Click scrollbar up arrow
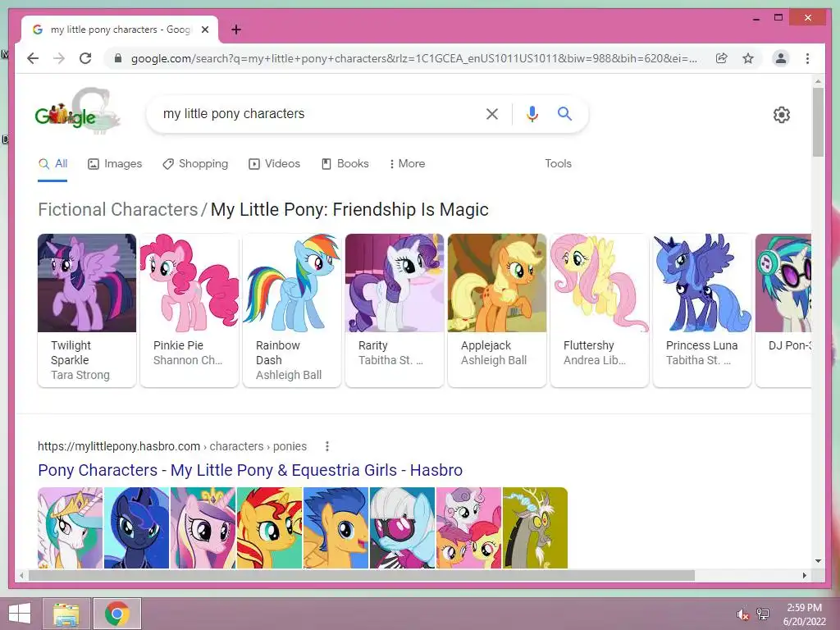 tap(818, 81)
